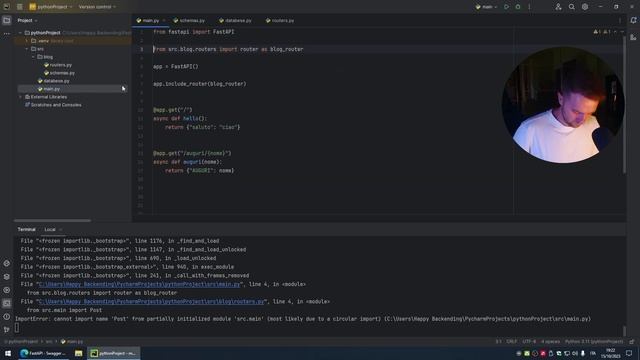Click the 3:1 caret position in status bar
640x360 pixels.
pos(498,342)
